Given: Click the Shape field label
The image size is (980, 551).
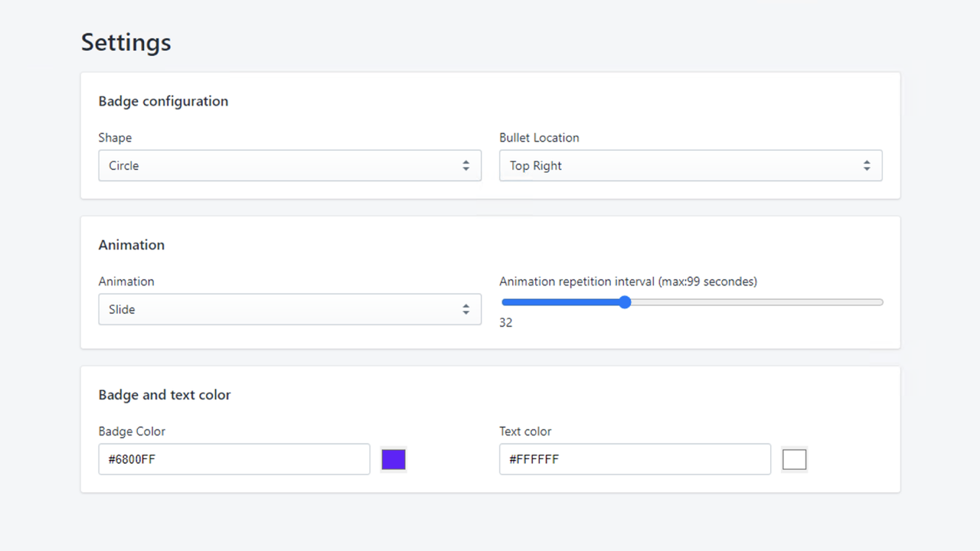Looking at the screenshot, I should (x=115, y=138).
